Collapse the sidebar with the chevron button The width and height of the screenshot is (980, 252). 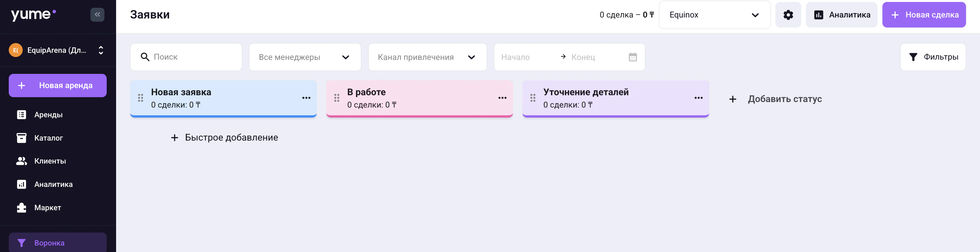[97, 14]
